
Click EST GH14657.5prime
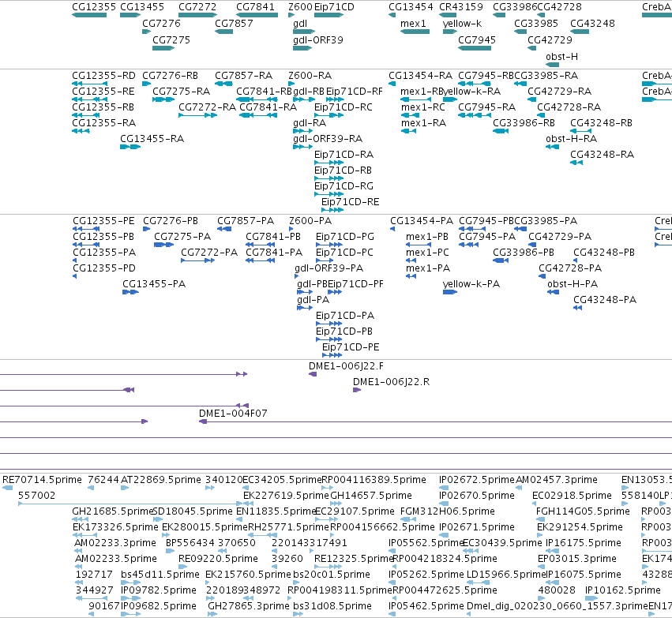click(335, 504)
